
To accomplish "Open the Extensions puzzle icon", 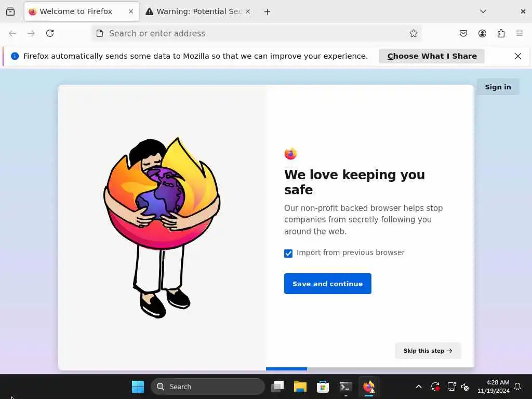I will pyautogui.click(x=501, y=33).
